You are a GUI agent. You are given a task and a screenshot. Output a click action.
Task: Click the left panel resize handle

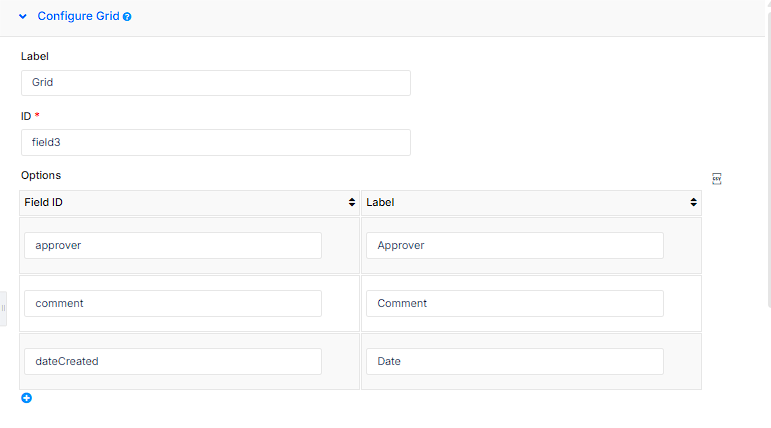point(3,308)
